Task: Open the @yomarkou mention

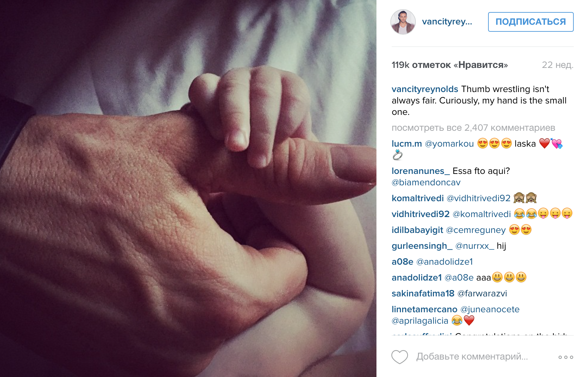Action: pyautogui.click(x=449, y=143)
